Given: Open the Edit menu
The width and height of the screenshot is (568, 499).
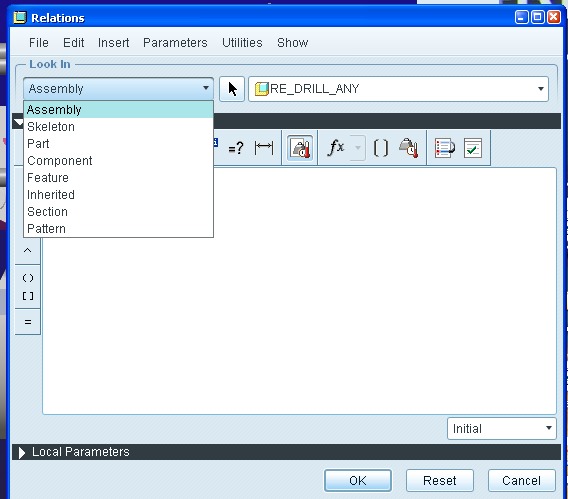Looking at the screenshot, I should coord(74,43).
